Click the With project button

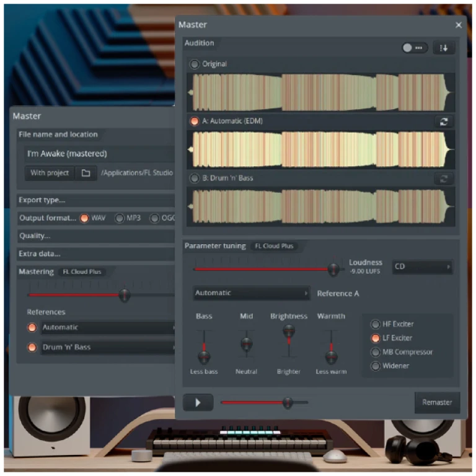(50, 173)
